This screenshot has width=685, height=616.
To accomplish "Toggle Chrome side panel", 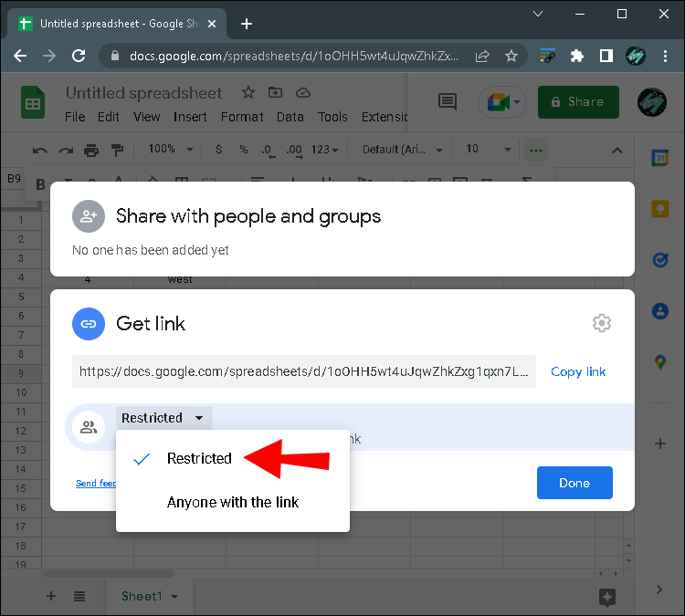I will coord(606,56).
